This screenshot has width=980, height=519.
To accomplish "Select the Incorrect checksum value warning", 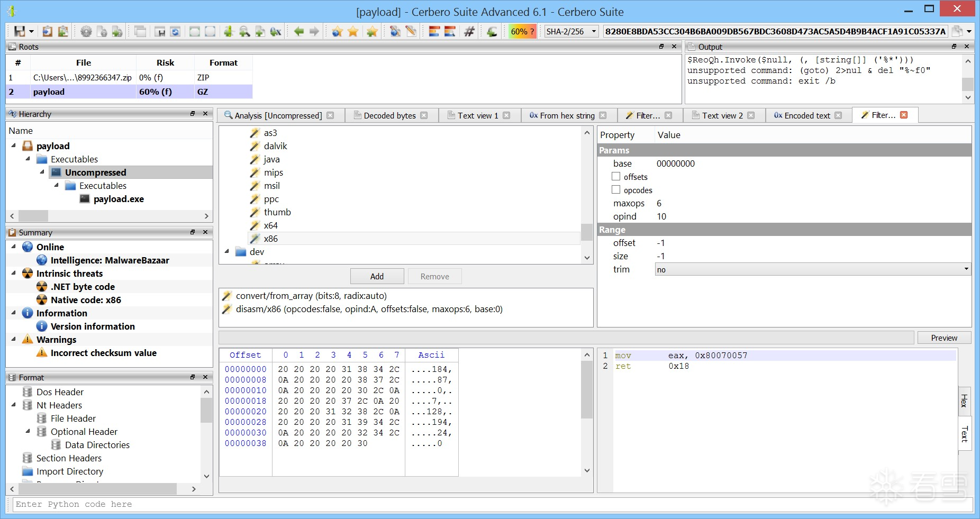I will coord(103,352).
